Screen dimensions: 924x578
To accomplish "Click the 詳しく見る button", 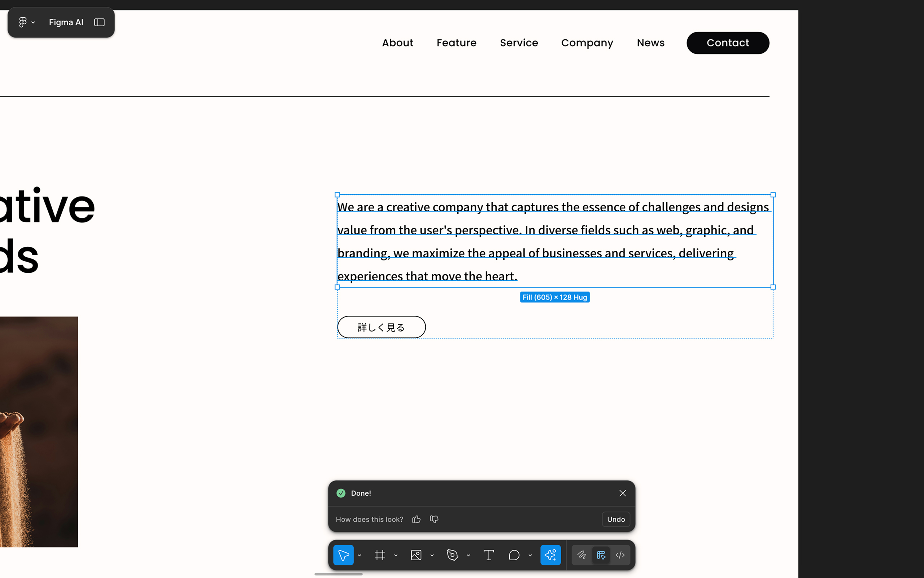I will [x=382, y=327].
